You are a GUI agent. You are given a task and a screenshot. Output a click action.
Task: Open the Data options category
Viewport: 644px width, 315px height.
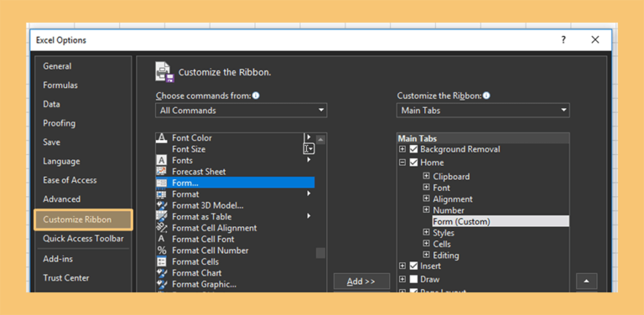[x=51, y=104]
